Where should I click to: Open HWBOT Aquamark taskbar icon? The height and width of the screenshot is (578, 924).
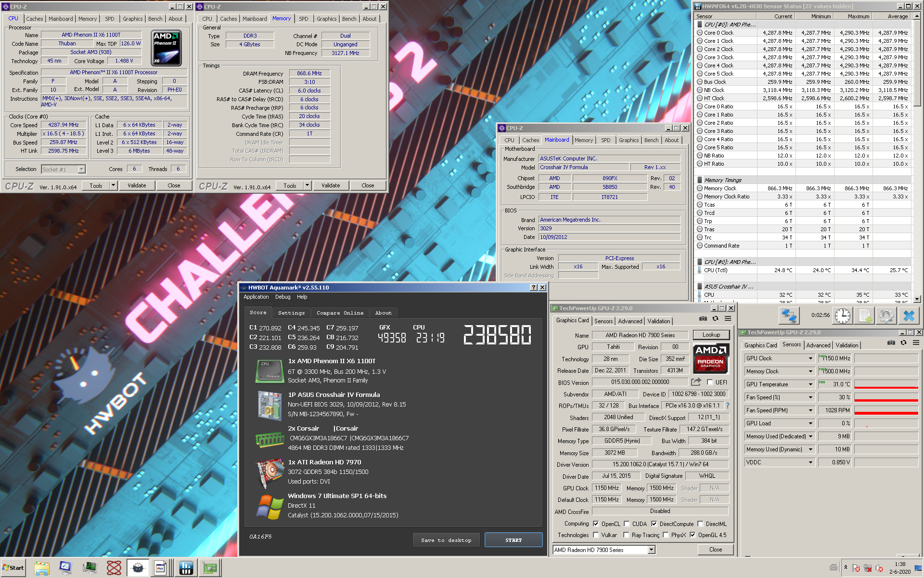click(138, 568)
